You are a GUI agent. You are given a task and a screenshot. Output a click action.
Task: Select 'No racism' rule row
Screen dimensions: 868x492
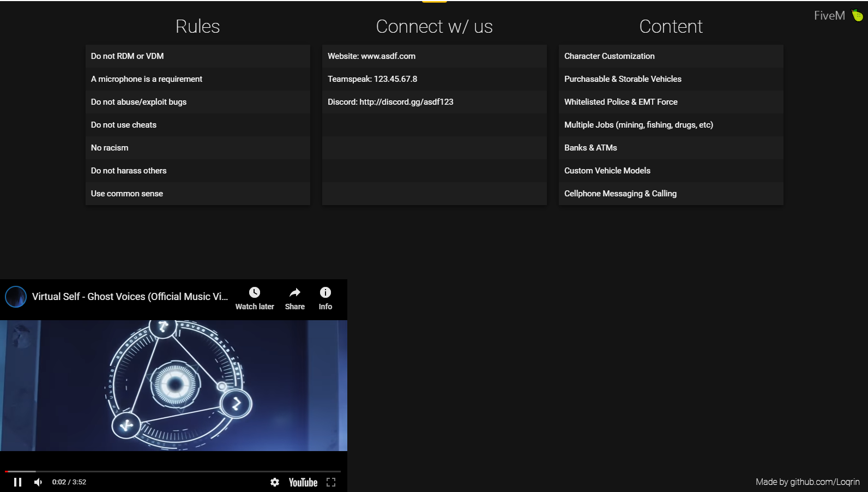point(198,148)
